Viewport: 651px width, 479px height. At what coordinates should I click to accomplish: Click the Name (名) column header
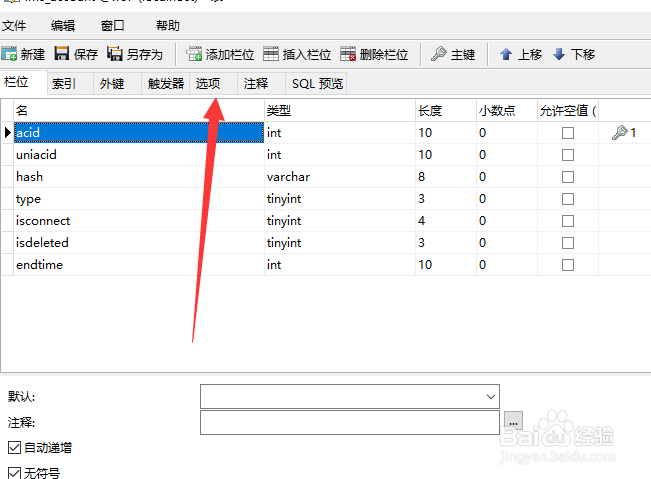click(x=139, y=110)
